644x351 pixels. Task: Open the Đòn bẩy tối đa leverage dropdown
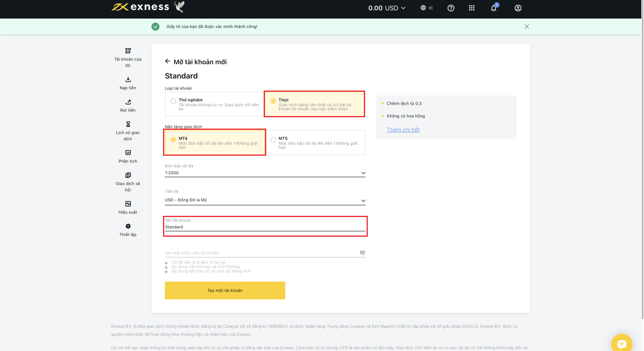click(x=265, y=173)
